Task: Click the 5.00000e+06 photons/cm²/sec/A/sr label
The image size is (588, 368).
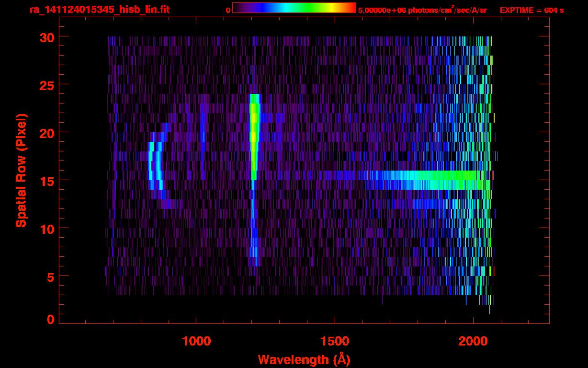Action: point(422,10)
